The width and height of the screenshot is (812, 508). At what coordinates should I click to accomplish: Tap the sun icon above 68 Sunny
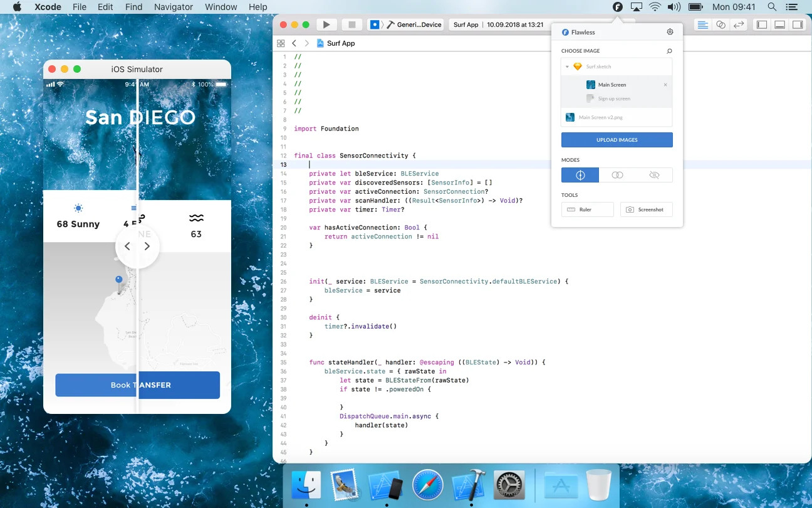pyautogui.click(x=78, y=208)
